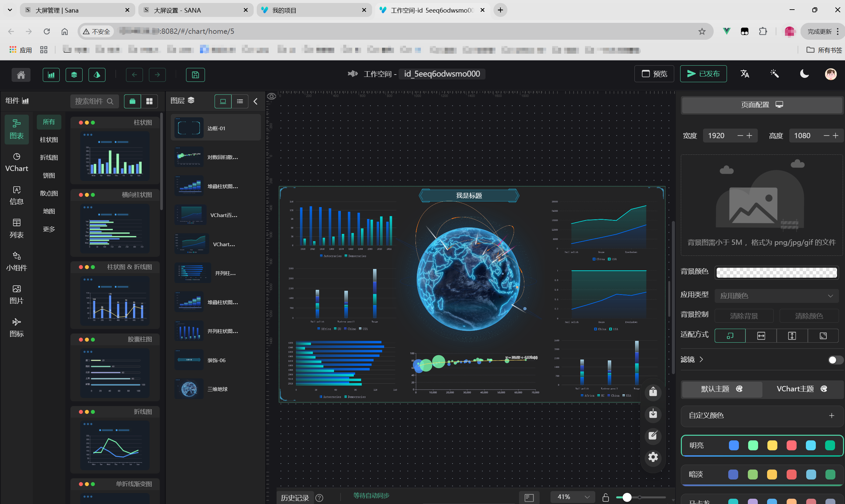845x504 pixels.
Task: Click the background color swatch
Action: [x=776, y=272]
